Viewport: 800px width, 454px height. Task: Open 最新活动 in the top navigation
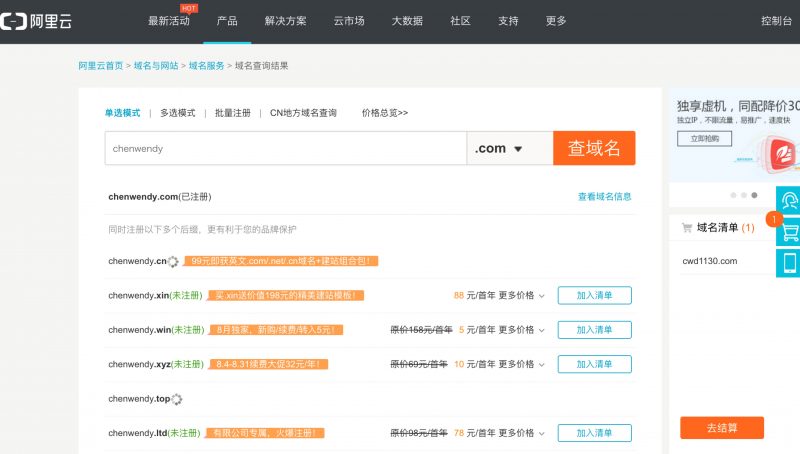coord(169,21)
